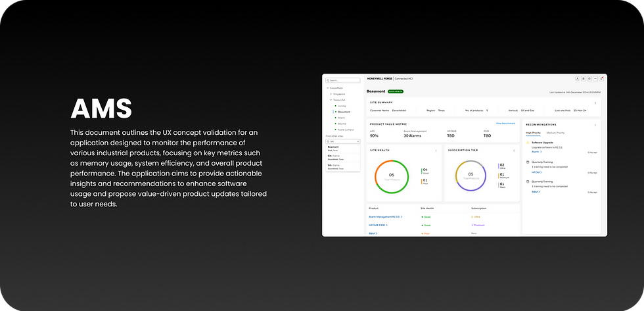Click the Premium subscription cell
Image resolution: width=644 pixels, height=311 pixels.
(x=478, y=225)
